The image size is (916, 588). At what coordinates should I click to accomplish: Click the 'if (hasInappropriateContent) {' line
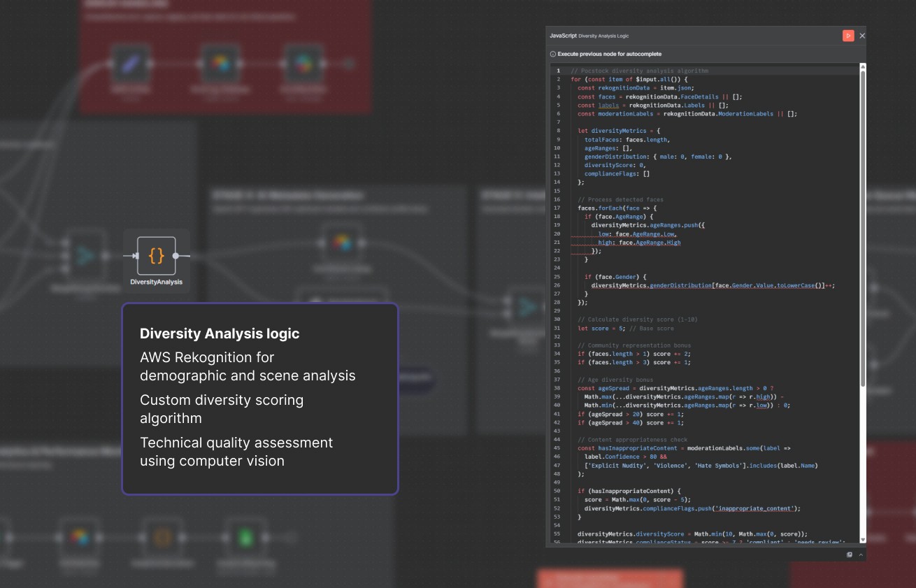pyautogui.click(x=629, y=491)
